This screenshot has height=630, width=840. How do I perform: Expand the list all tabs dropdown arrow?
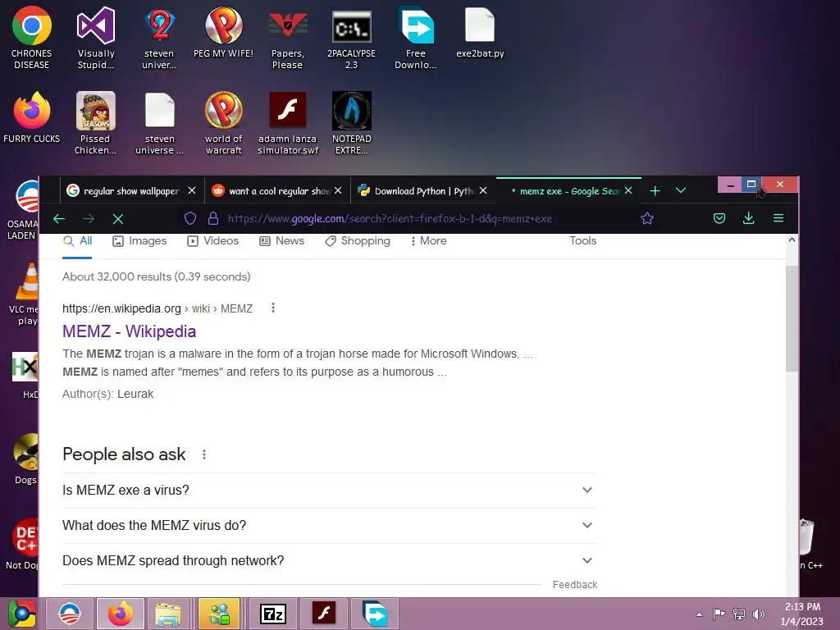680,190
